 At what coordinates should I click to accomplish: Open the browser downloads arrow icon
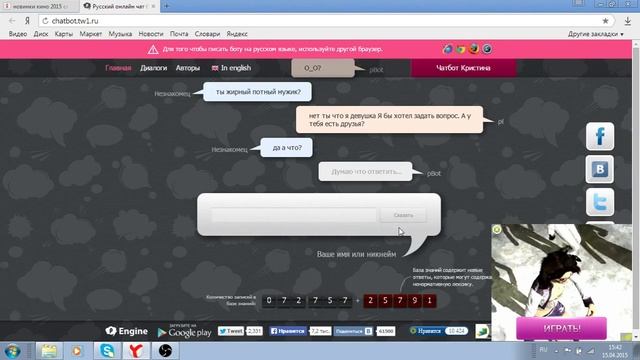point(627,21)
